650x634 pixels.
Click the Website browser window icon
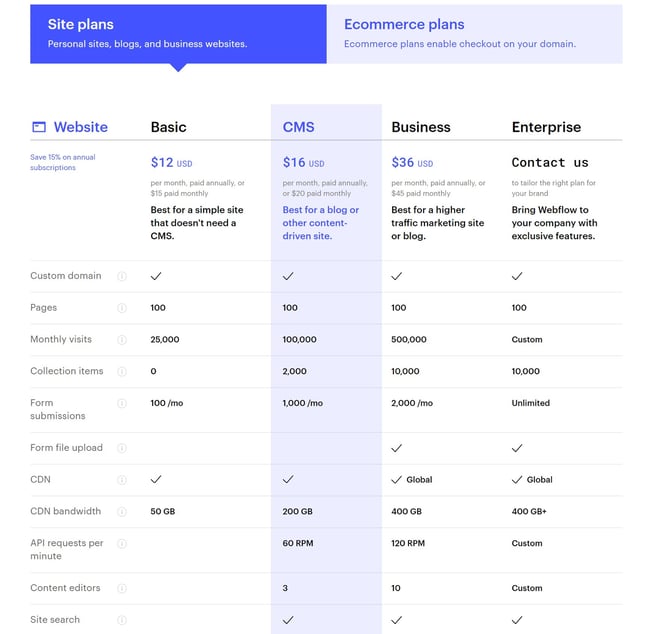coord(39,127)
